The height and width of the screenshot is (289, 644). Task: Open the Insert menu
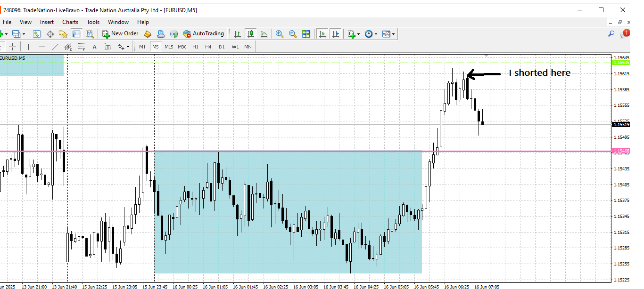point(47,22)
